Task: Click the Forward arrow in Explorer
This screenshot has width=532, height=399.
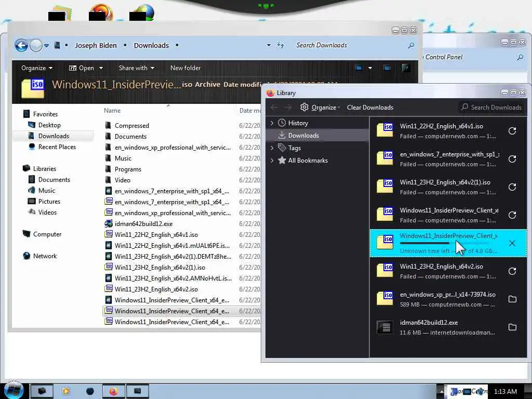Action: point(36,45)
